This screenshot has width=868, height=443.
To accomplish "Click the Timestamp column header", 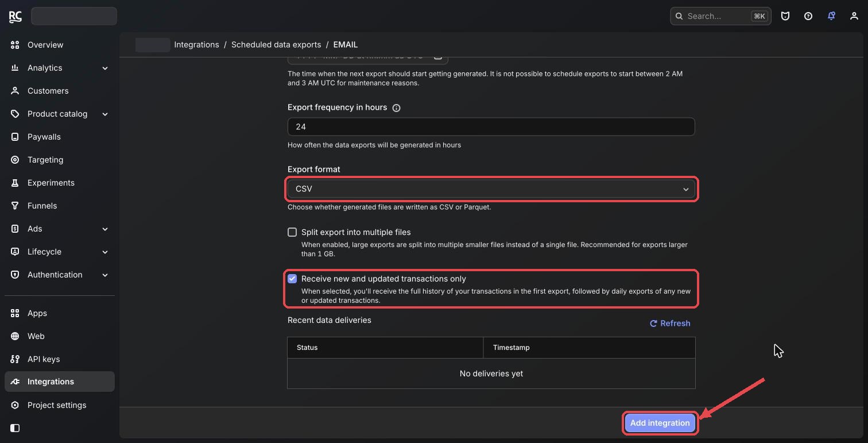I will coord(590,348).
